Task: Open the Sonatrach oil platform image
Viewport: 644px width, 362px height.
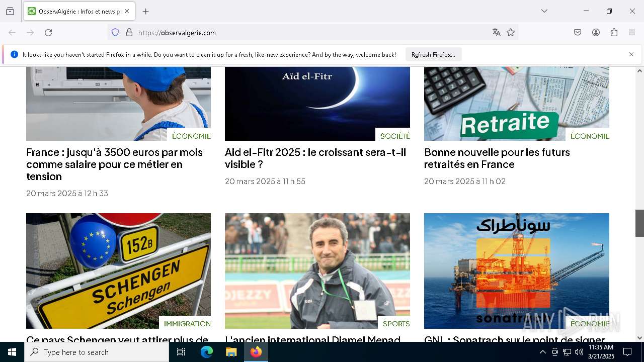Action: point(517,271)
